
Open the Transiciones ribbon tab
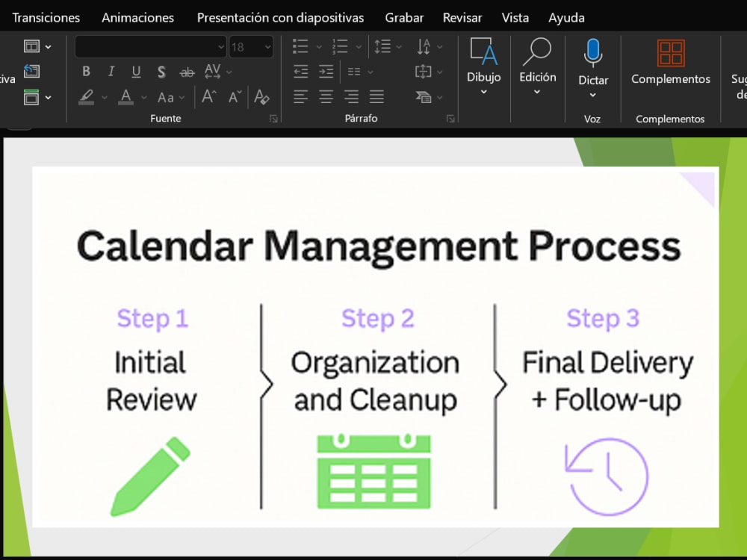pyautogui.click(x=46, y=18)
